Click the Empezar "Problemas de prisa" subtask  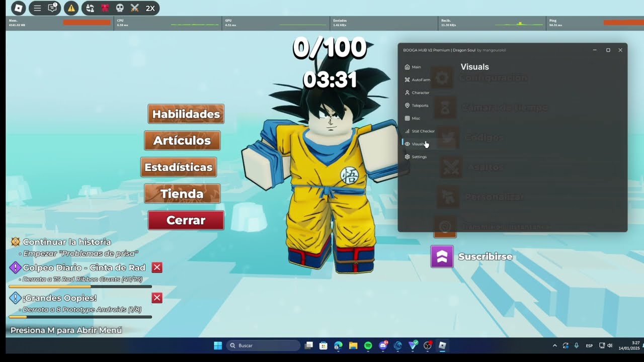click(x=80, y=254)
